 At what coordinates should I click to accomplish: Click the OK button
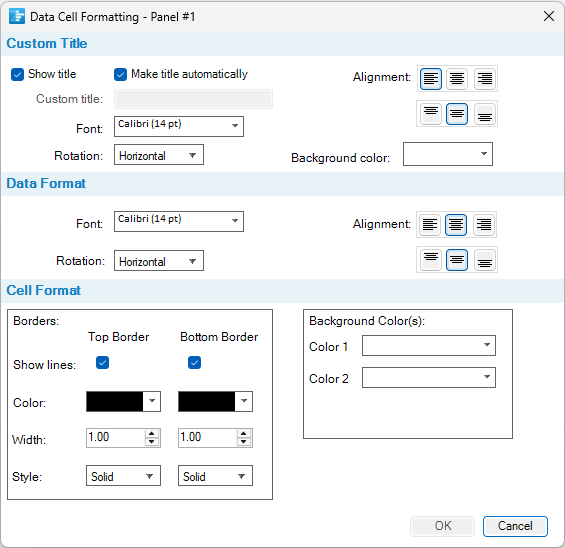coord(442,526)
